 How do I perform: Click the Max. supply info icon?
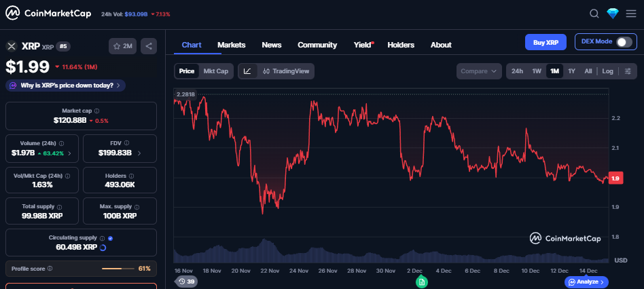point(137,207)
